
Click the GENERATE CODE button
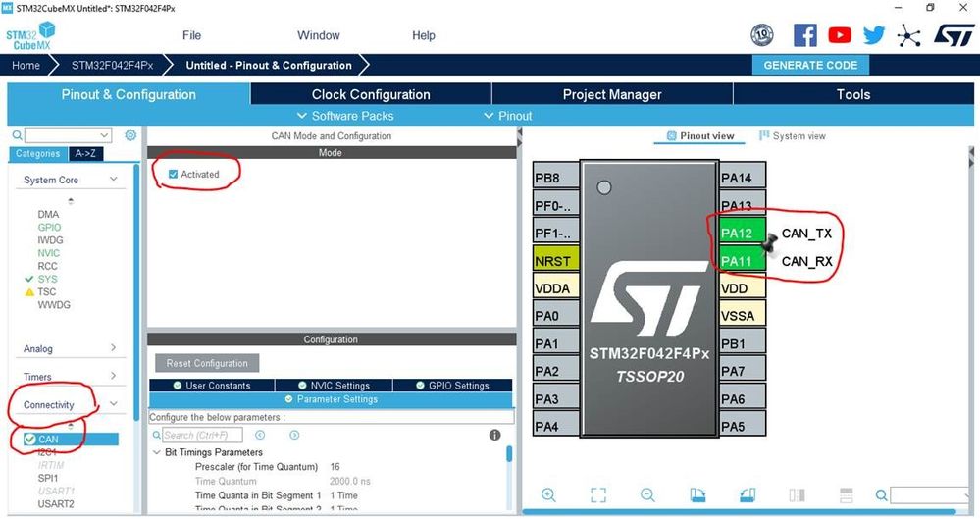pos(810,65)
